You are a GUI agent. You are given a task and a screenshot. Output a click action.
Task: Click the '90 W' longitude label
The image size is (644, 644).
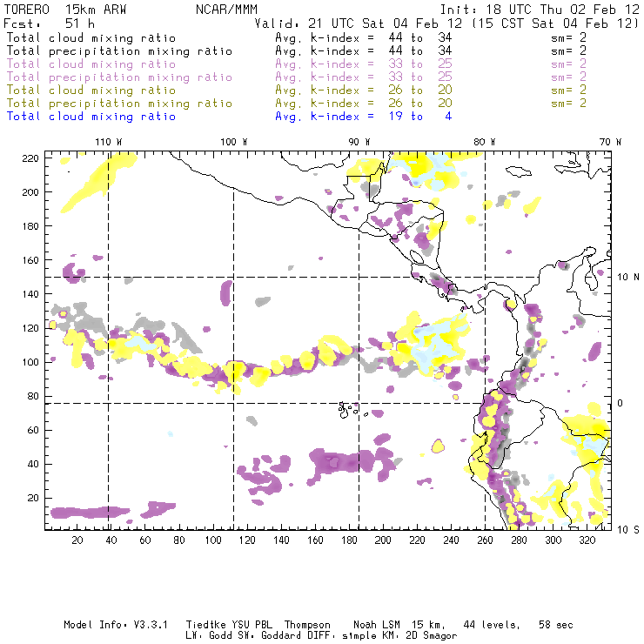(359, 142)
